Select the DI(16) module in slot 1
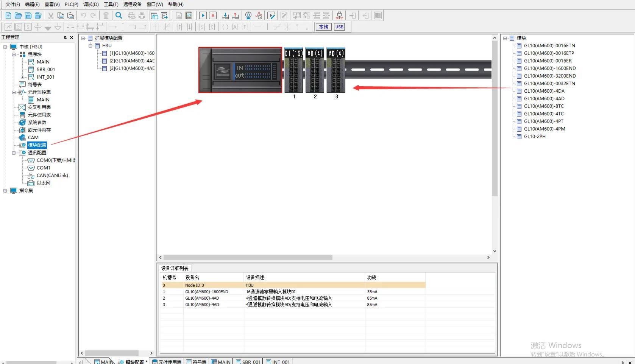 click(x=293, y=70)
